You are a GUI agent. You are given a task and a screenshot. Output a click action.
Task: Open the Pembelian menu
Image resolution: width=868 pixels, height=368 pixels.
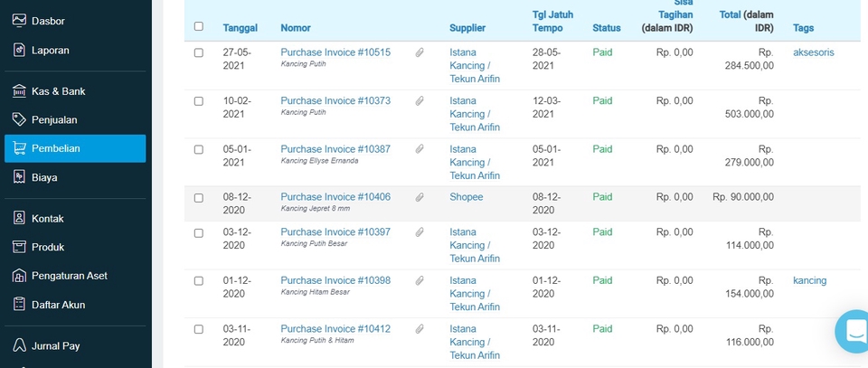[74, 148]
